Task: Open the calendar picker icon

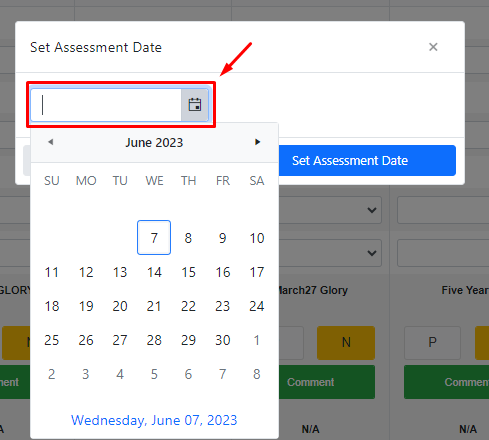Action: click(x=195, y=105)
